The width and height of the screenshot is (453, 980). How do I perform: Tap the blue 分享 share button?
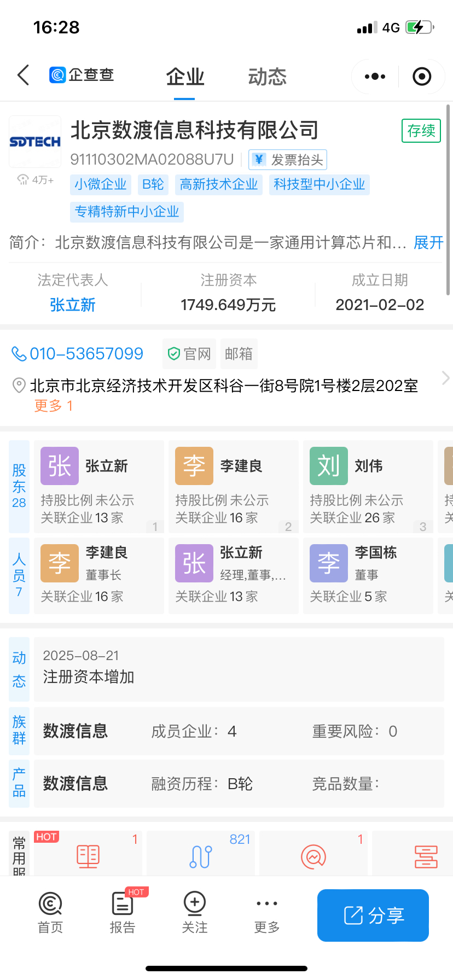point(373,915)
